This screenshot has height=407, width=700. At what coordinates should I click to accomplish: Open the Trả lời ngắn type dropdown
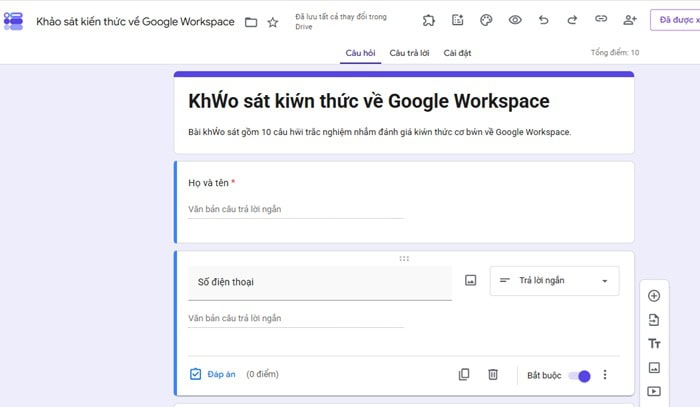click(554, 281)
